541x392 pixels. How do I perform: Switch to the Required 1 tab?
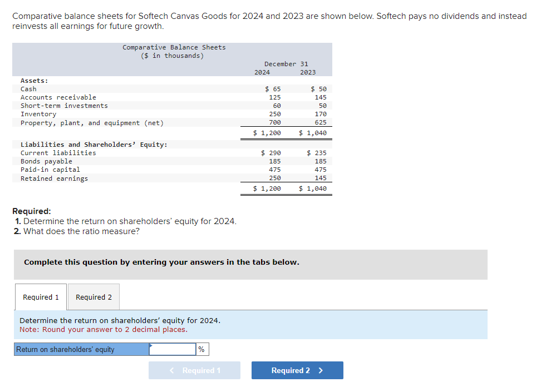tap(40, 296)
